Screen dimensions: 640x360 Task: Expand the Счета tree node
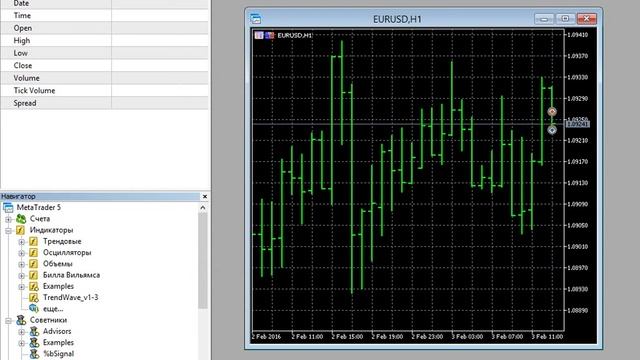[x=8, y=220]
